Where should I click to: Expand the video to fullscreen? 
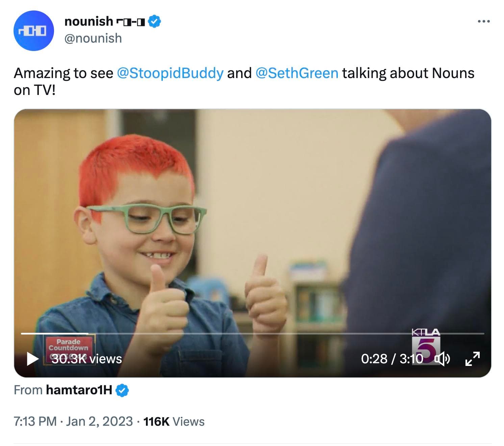pos(473,358)
